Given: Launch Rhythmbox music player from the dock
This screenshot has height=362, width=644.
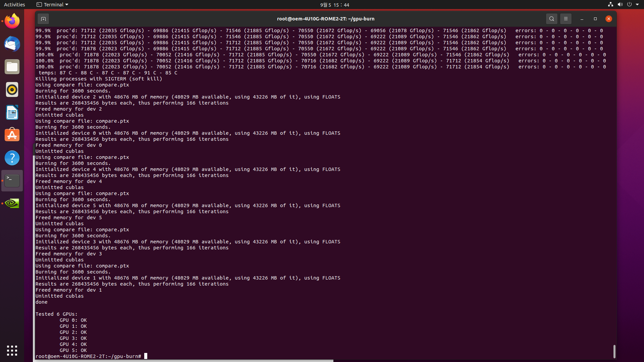Looking at the screenshot, I should [12, 89].
